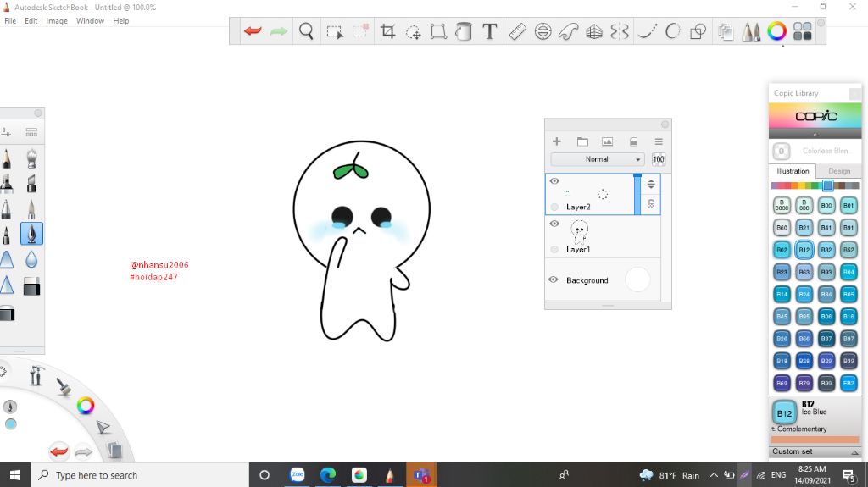Click the Undo arrow in top toolbar
Viewport: 868px width, 487px height.
[253, 32]
